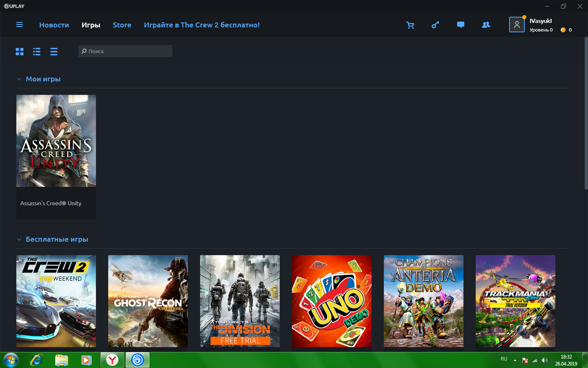This screenshot has width=588, height=368.
Task: Collapse the Мои игры section
Action: pyautogui.click(x=19, y=79)
